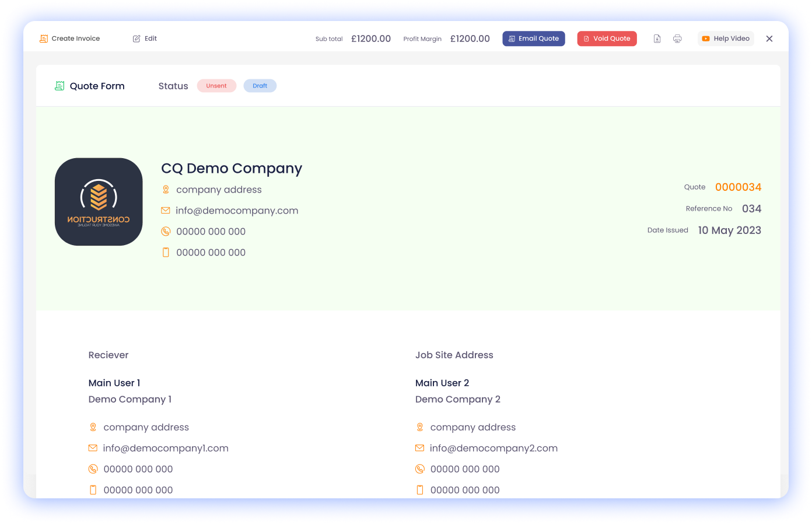Click the Construction company logo

point(99,202)
